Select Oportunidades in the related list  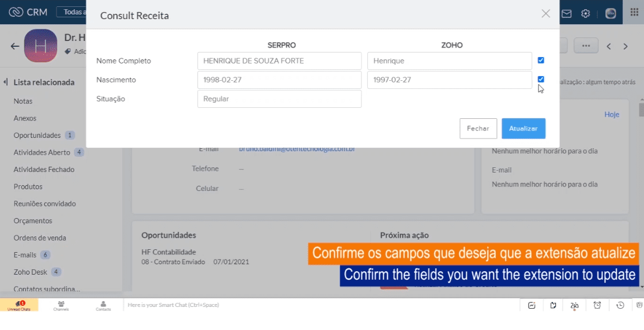click(37, 135)
